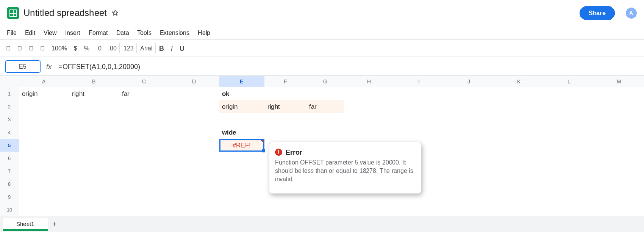
Task: Select cell E4 containing wide
Action: [x=242, y=132]
